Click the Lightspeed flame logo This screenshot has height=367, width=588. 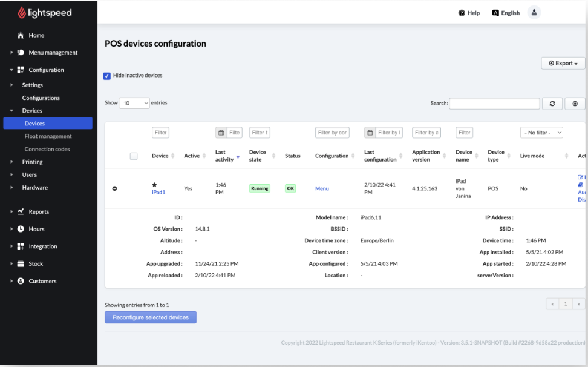22,13
